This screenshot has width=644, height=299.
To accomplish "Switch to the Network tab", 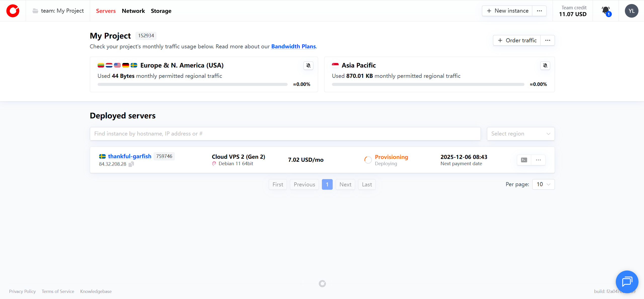I will pos(133,11).
